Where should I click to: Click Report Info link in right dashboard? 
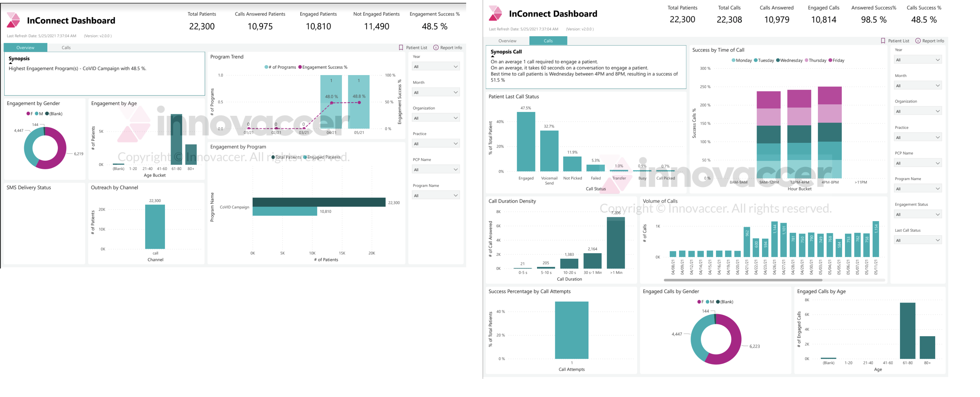point(933,41)
